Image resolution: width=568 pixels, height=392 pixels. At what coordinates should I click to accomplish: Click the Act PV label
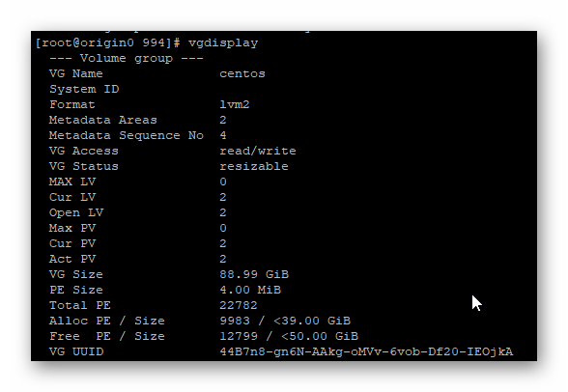click(x=72, y=259)
